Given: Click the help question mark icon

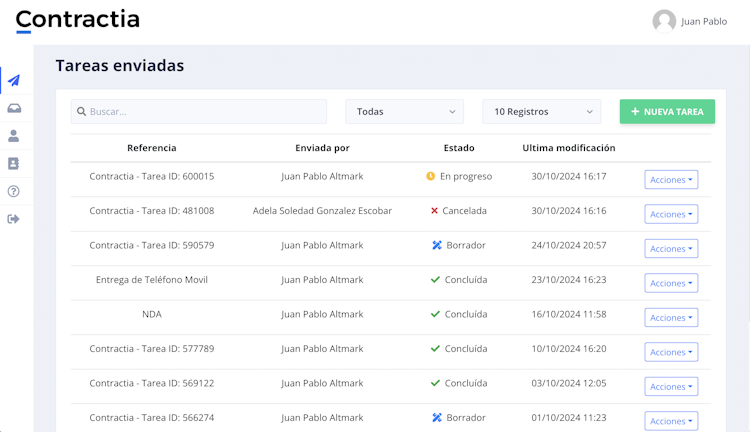Looking at the screenshot, I should [x=14, y=191].
